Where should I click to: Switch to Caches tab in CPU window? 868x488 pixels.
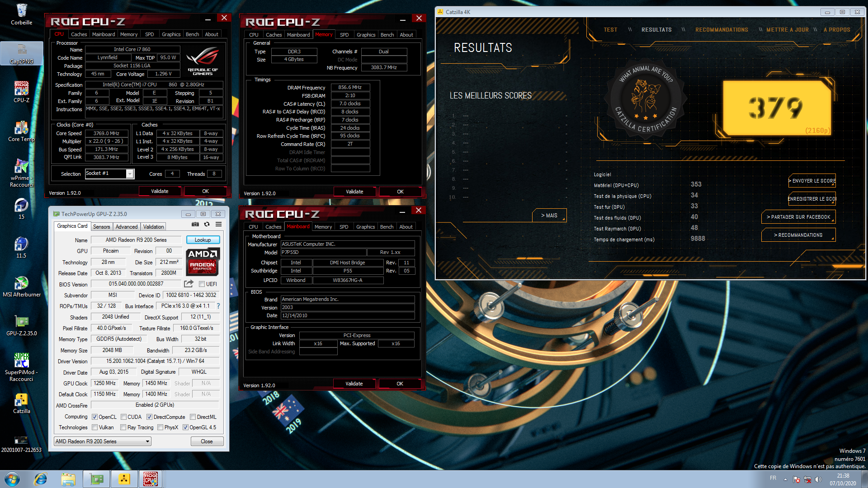(79, 34)
